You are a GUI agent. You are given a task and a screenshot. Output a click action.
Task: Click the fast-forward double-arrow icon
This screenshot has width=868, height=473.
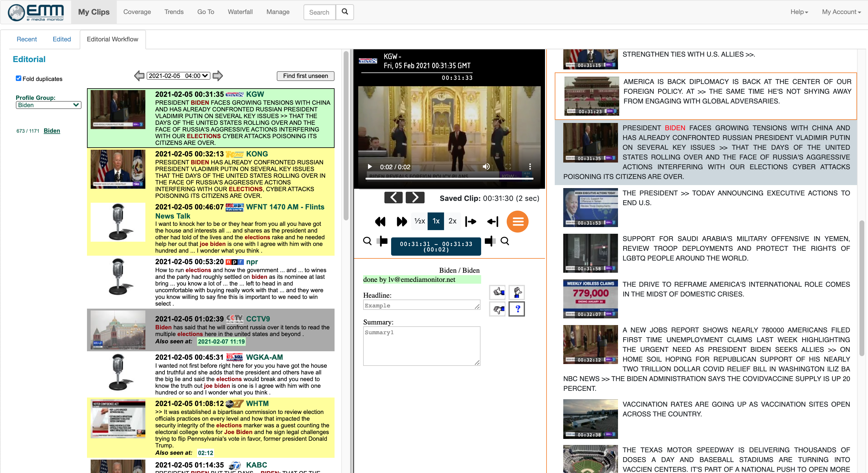pos(401,222)
